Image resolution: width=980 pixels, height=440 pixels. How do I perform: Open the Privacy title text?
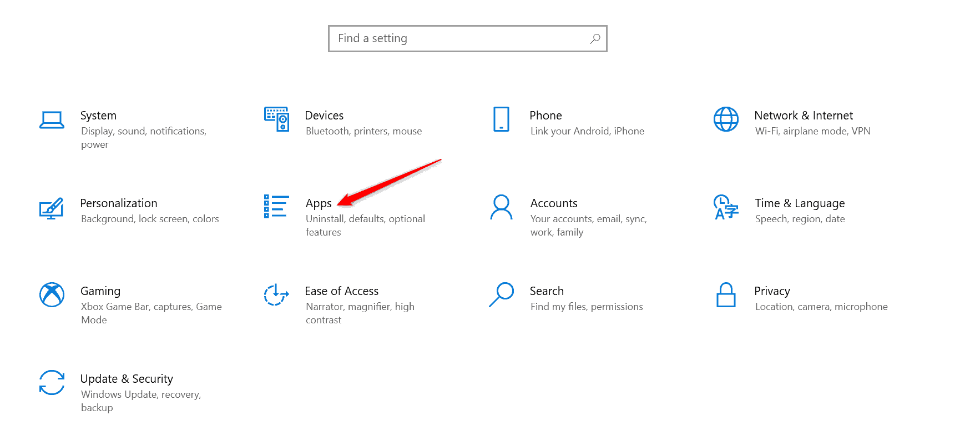pos(772,291)
